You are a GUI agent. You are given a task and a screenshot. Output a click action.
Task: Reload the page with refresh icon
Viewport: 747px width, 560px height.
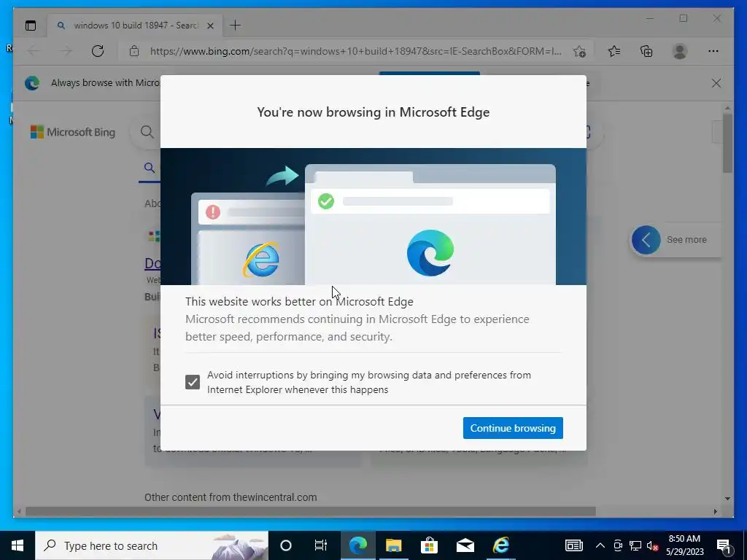point(98,51)
